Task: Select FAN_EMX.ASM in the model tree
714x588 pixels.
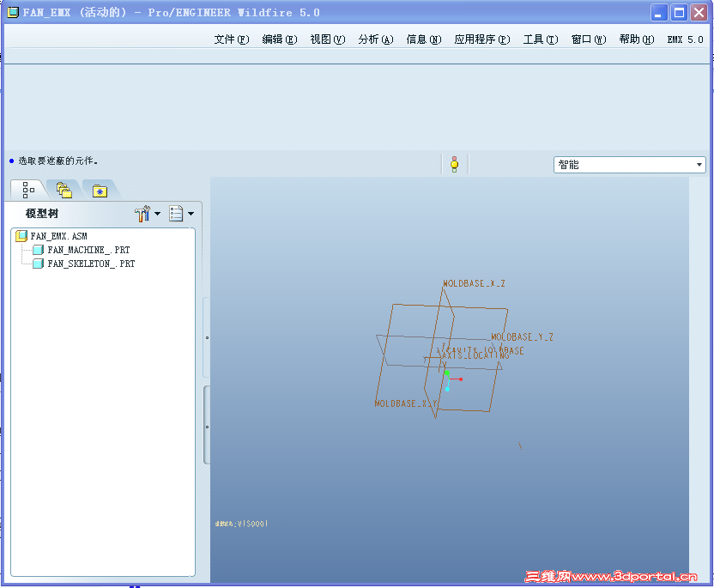Action: click(x=58, y=236)
